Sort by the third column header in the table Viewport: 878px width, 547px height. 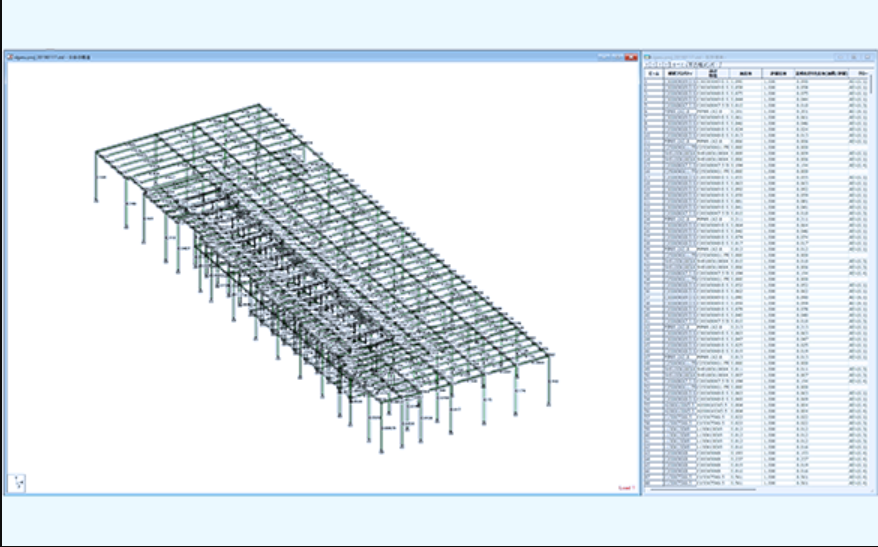point(713,73)
